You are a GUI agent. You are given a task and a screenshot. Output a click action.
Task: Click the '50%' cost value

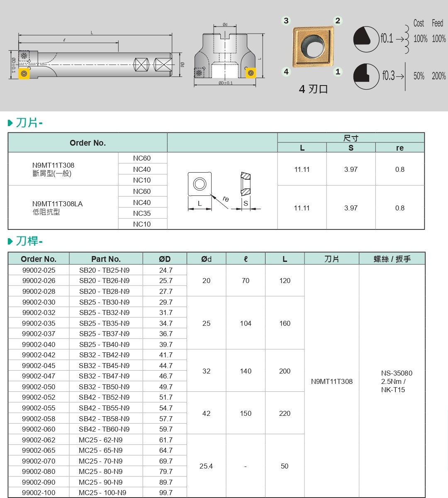(x=419, y=76)
